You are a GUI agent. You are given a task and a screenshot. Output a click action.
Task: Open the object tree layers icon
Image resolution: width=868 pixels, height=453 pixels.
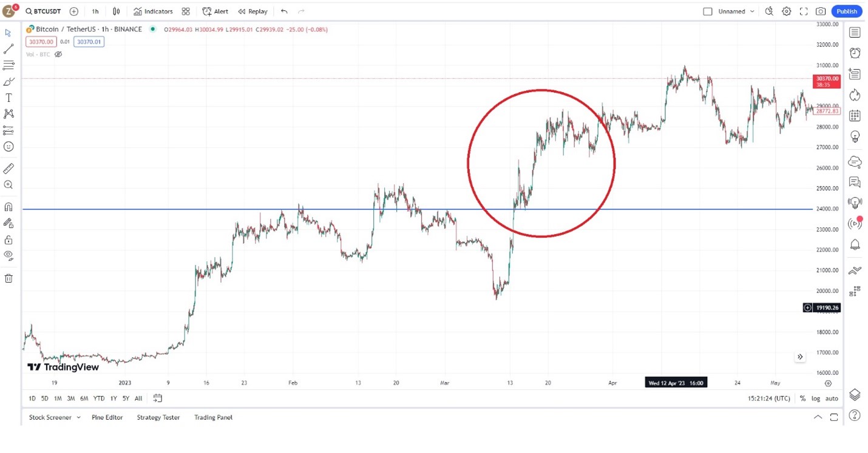[855, 395]
